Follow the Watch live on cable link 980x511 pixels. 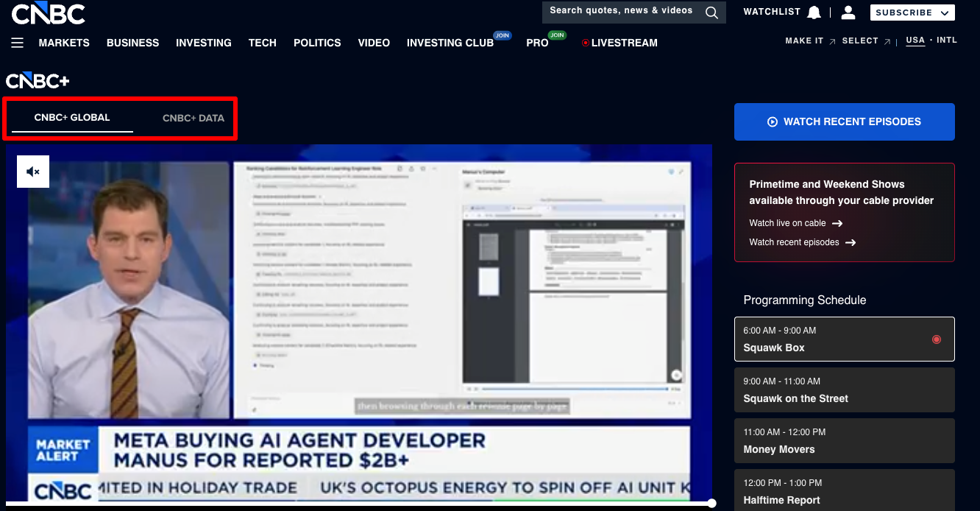pyautogui.click(x=787, y=222)
